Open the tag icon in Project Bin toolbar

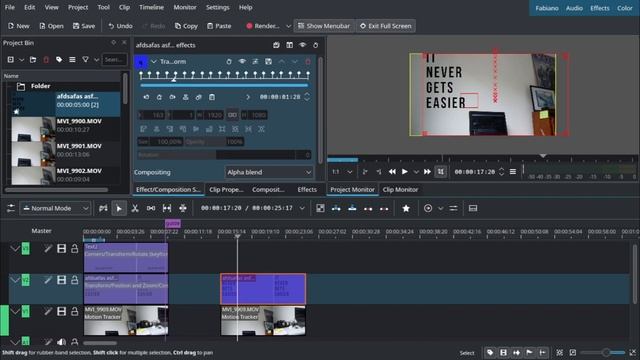click(59, 60)
